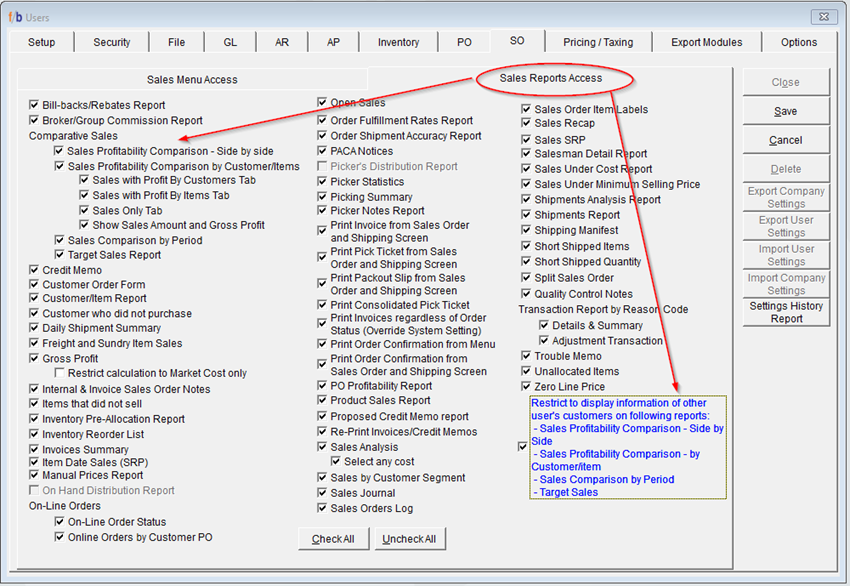Uncheck the Target Sales Report checkbox
The width and height of the screenshot is (850, 586).
click(x=60, y=255)
